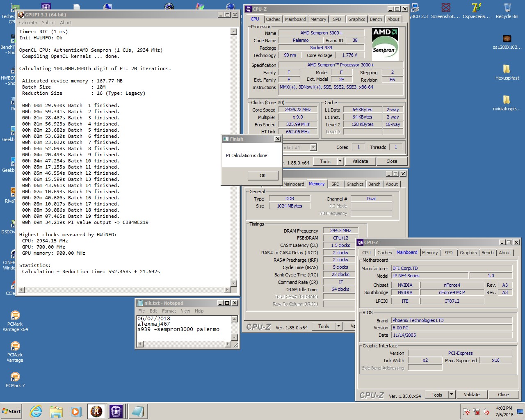Click the Action Center flag tray icon
This screenshot has height=420, width=525.
(x=466, y=411)
